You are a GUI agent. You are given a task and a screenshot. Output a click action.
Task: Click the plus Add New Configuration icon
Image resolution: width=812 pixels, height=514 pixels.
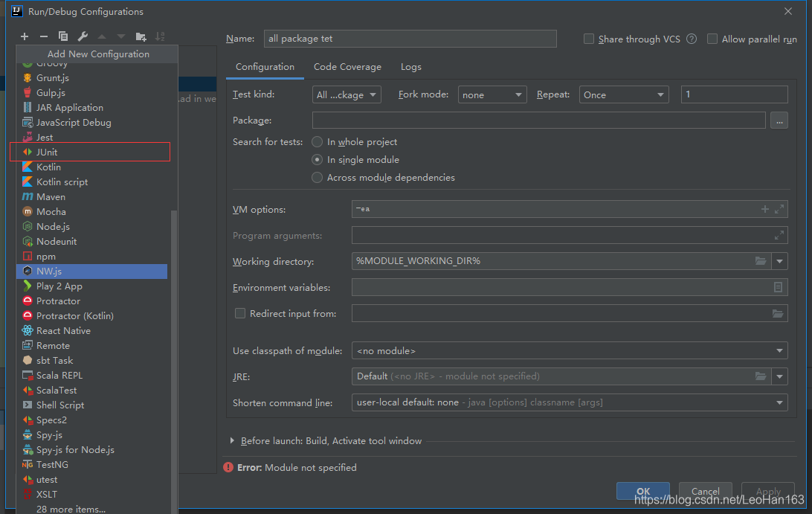point(25,36)
